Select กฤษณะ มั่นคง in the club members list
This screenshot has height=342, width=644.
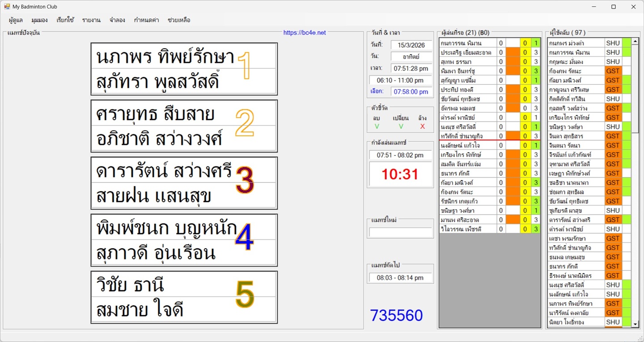click(576, 62)
